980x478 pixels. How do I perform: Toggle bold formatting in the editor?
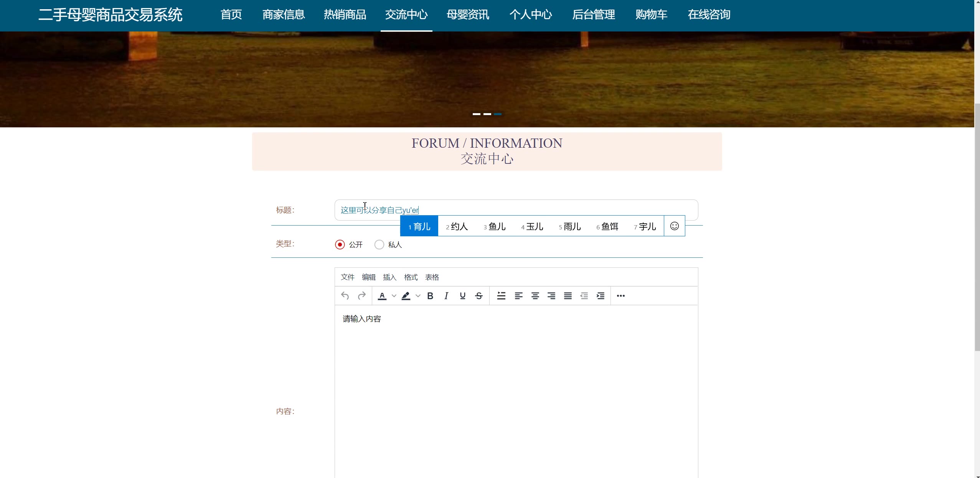(x=430, y=296)
